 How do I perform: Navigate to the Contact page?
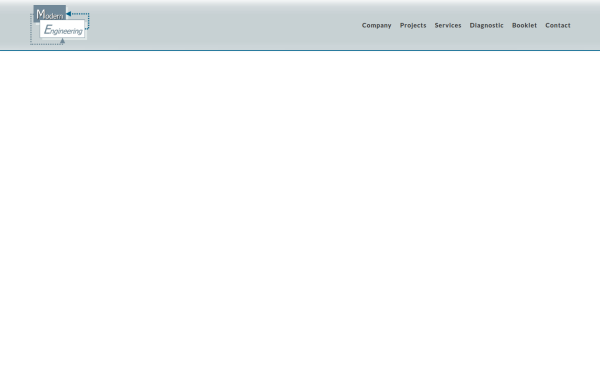tap(558, 25)
